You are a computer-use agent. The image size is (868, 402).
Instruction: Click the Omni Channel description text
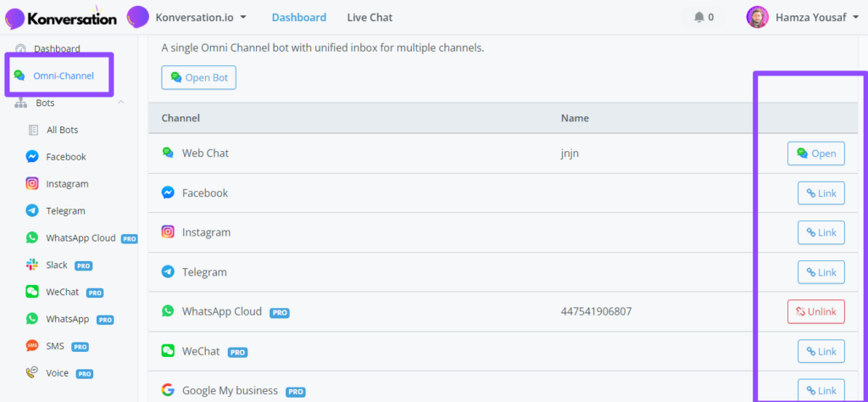pyautogui.click(x=323, y=48)
